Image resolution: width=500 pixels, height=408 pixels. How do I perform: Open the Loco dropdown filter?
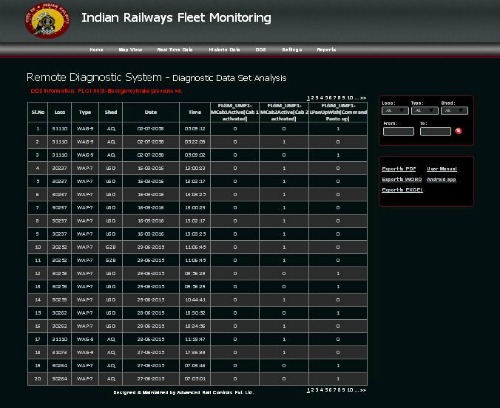(x=395, y=111)
